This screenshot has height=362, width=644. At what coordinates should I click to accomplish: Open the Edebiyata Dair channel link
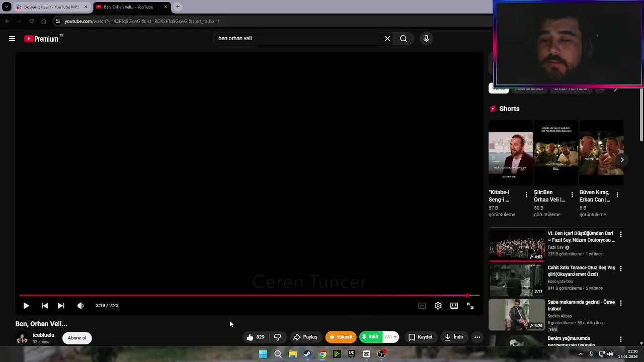pos(560,282)
